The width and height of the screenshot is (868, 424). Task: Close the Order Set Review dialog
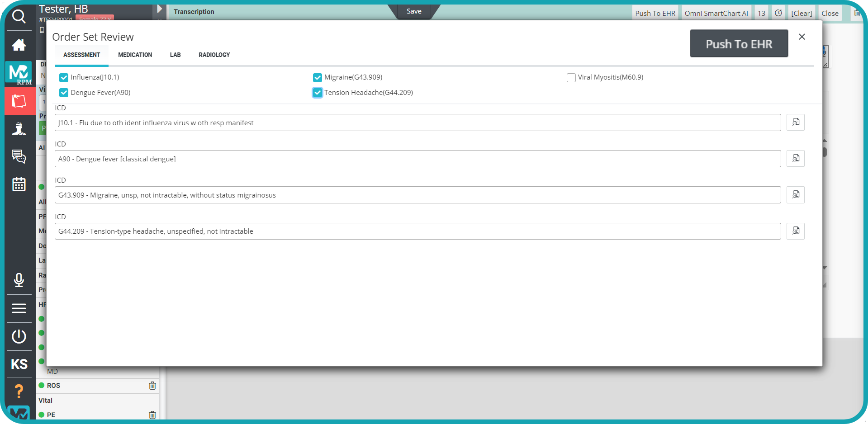[802, 37]
